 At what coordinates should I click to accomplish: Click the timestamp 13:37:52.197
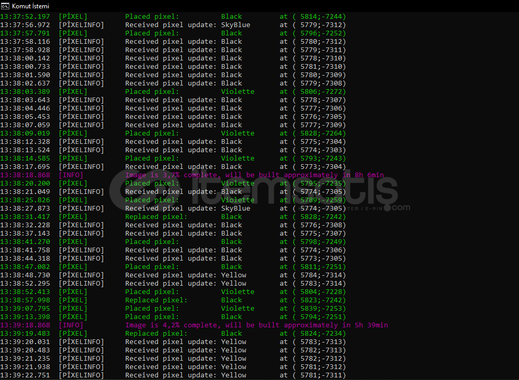(25, 17)
